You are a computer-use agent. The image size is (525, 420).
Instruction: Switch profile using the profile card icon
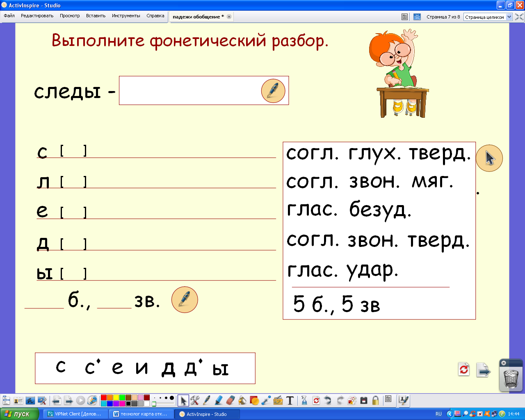click(x=18, y=401)
